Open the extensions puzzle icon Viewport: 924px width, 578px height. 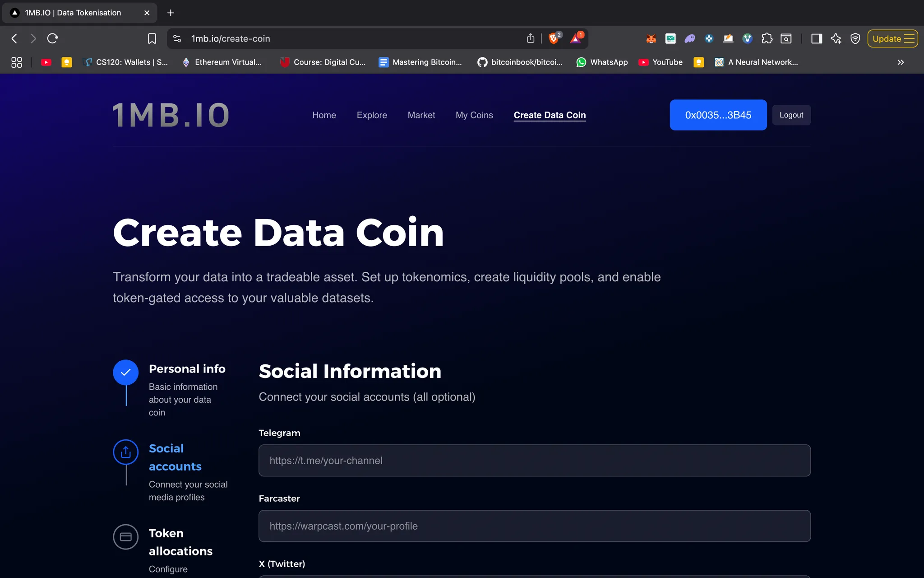(x=767, y=38)
